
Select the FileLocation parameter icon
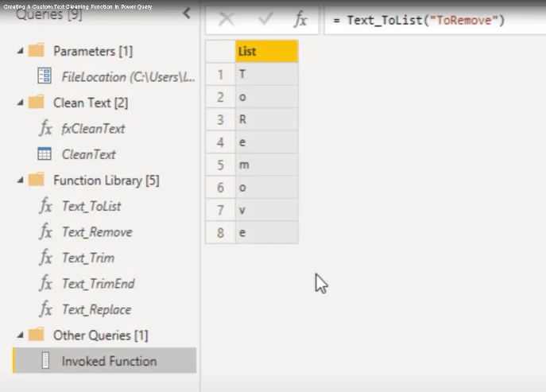[x=45, y=76]
